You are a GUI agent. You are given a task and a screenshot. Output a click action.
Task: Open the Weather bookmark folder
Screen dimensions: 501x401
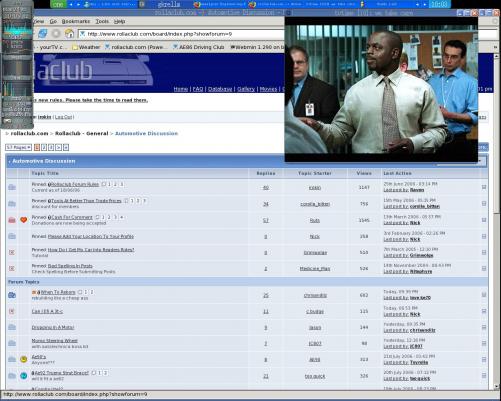pos(86,47)
